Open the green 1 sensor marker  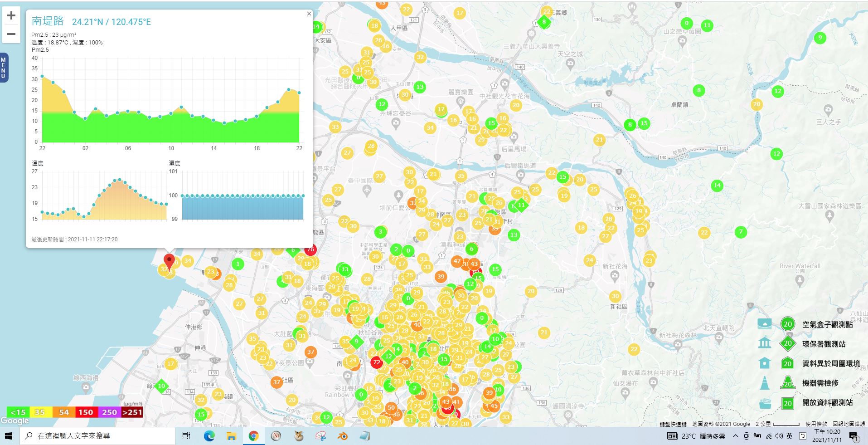pyautogui.click(x=238, y=264)
